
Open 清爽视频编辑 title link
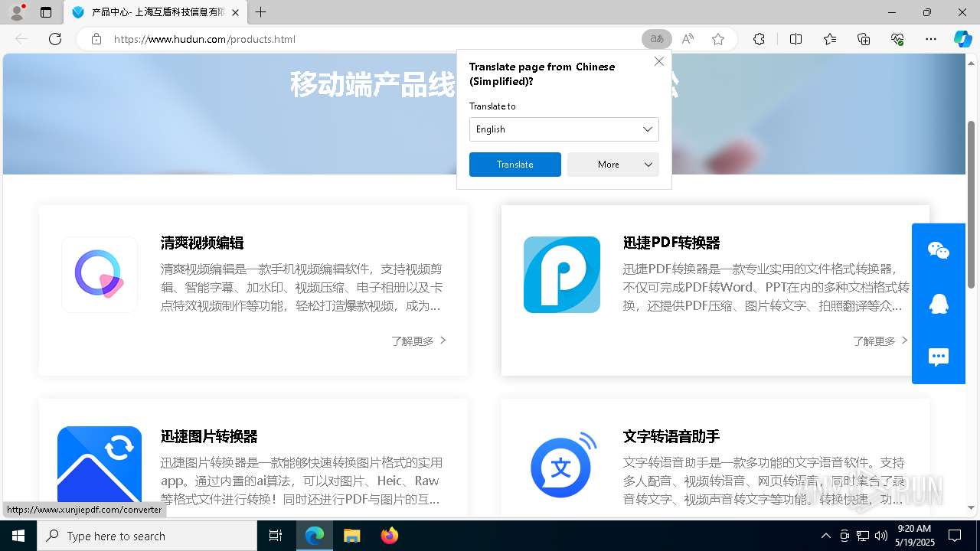tap(202, 243)
